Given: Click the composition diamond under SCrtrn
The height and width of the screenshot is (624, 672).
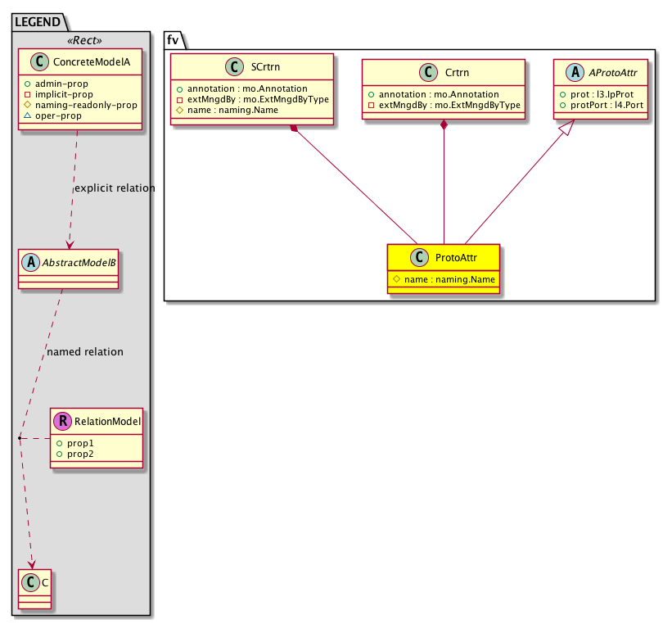Looking at the screenshot, I should pos(291,130).
